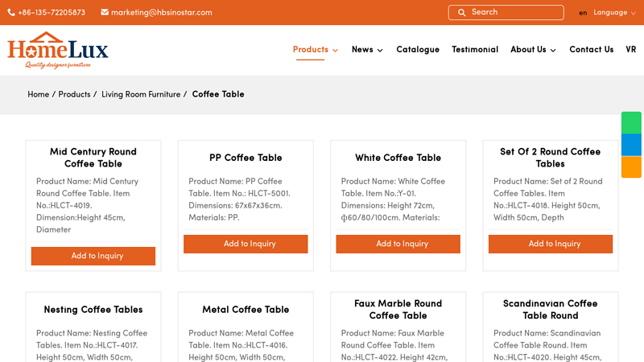This screenshot has width=644, height=362.
Task: Click the magnifier search icon
Action: coord(461,12)
